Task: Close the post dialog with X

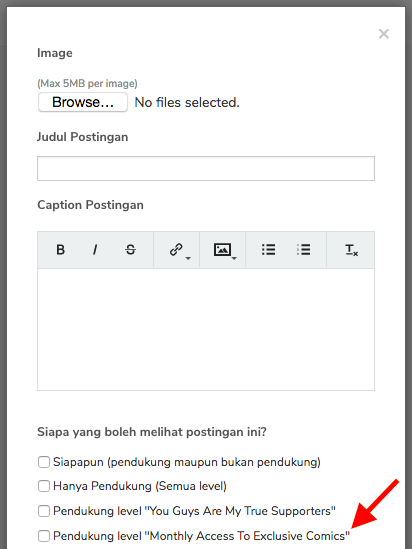Action: point(384,34)
